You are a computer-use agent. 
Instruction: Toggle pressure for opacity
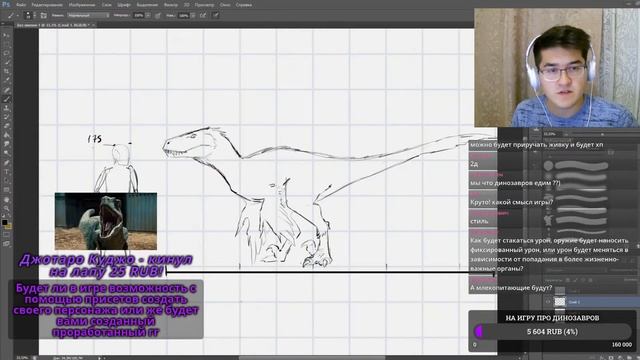(158, 16)
